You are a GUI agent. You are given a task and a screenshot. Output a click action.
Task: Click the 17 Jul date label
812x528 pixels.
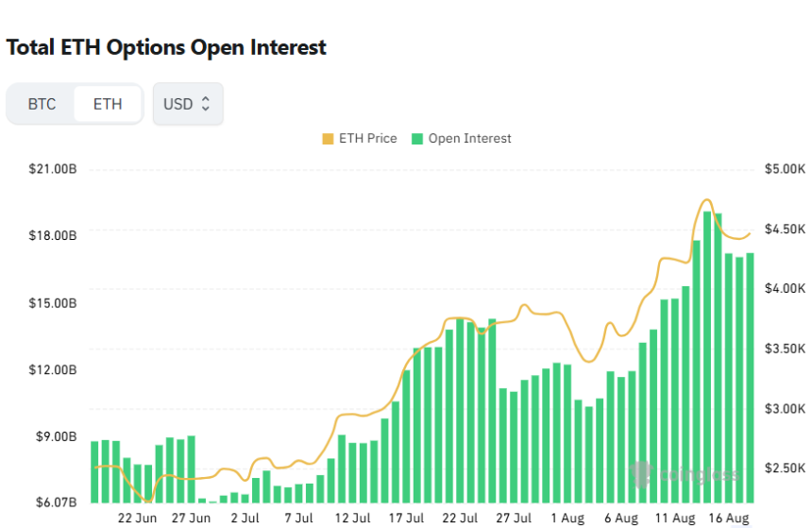coord(406,519)
